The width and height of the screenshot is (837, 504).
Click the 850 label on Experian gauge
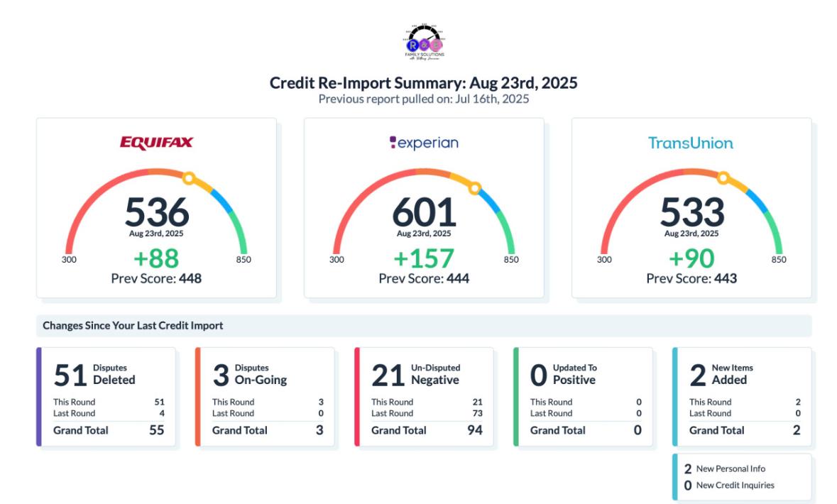pos(511,260)
